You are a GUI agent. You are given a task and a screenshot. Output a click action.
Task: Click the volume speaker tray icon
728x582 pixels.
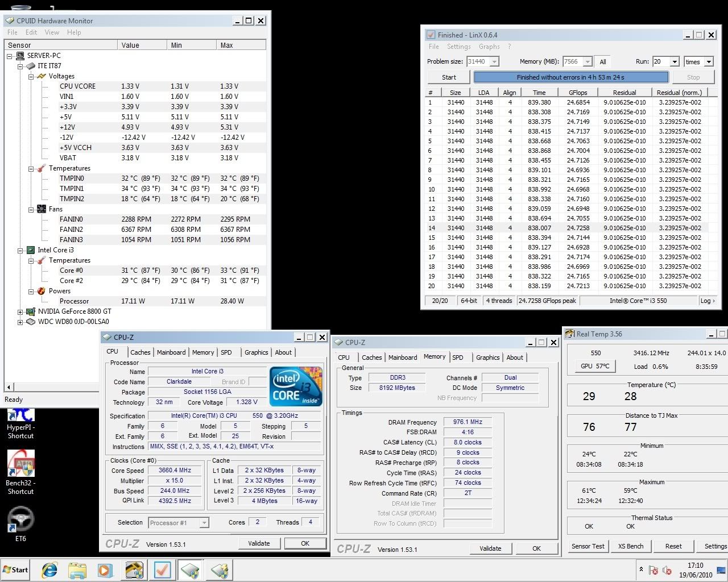[667, 570]
